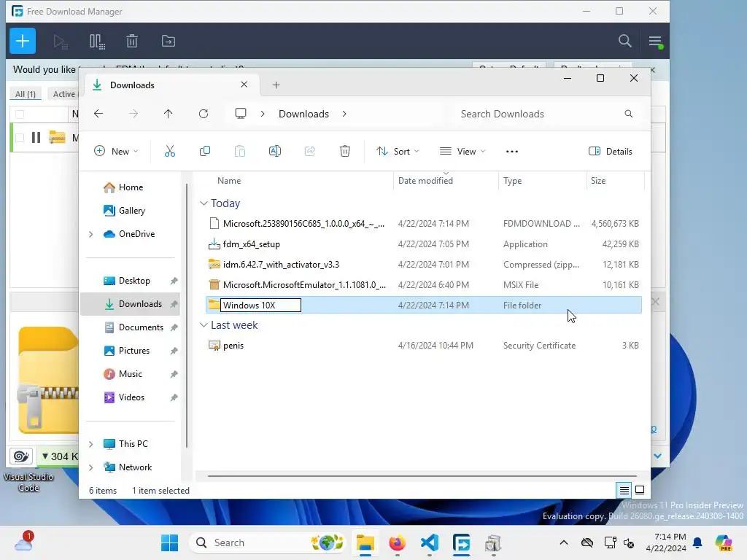Select the Microsoft.253890156C685 FDMDOWNLOAD file
Image resolution: width=747 pixels, height=560 pixels.
point(424,223)
